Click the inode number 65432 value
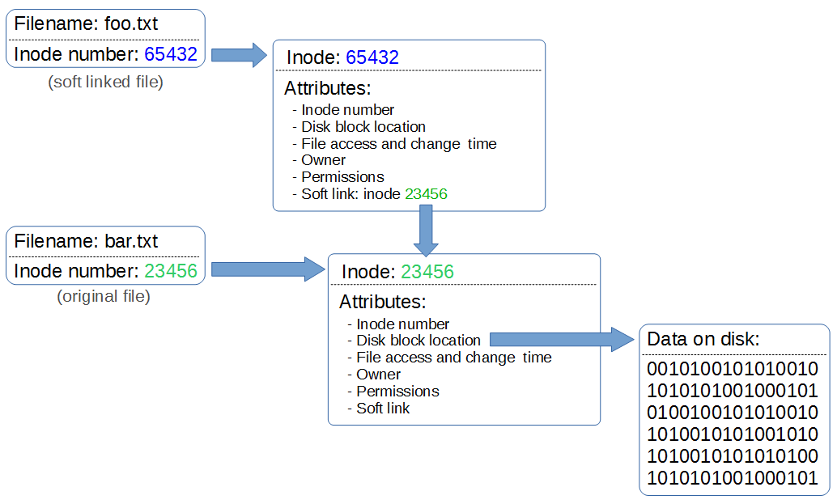The height and width of the screenshot is (504, 837). coord(170,54)
